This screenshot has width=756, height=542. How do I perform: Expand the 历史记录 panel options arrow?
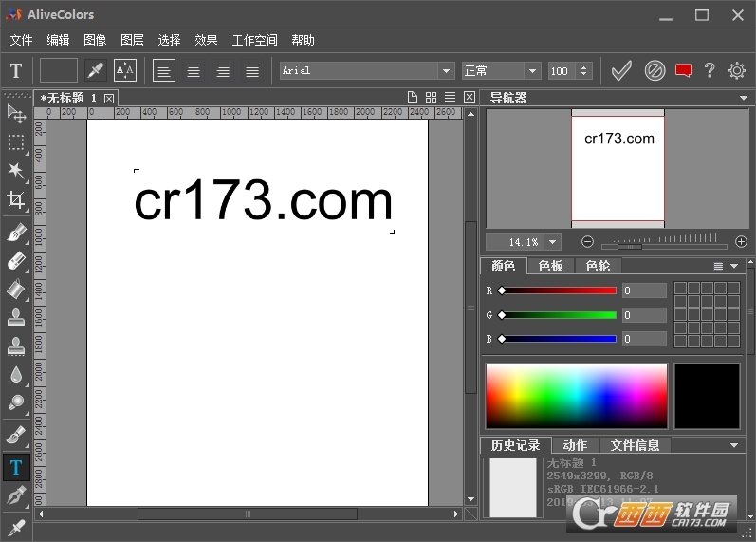pos(734,445)
